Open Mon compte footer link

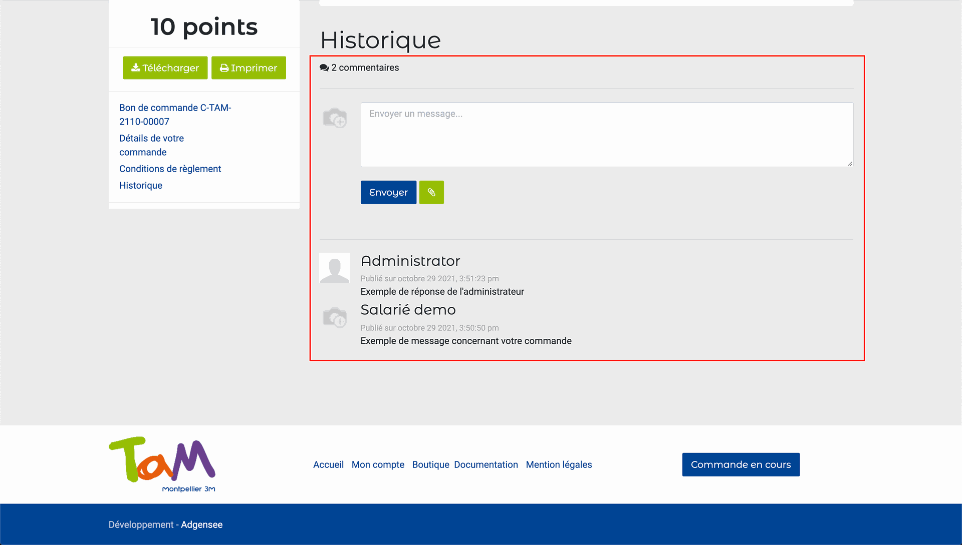point(378,465)
